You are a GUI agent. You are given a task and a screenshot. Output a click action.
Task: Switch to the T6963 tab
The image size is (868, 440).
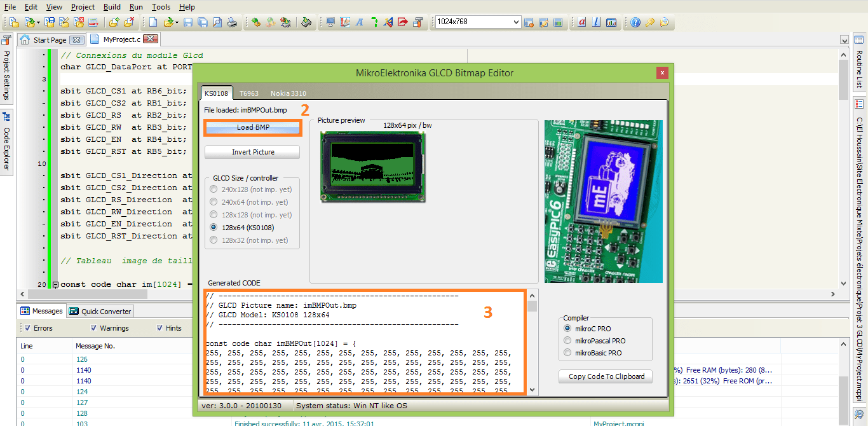coord(248,93)
